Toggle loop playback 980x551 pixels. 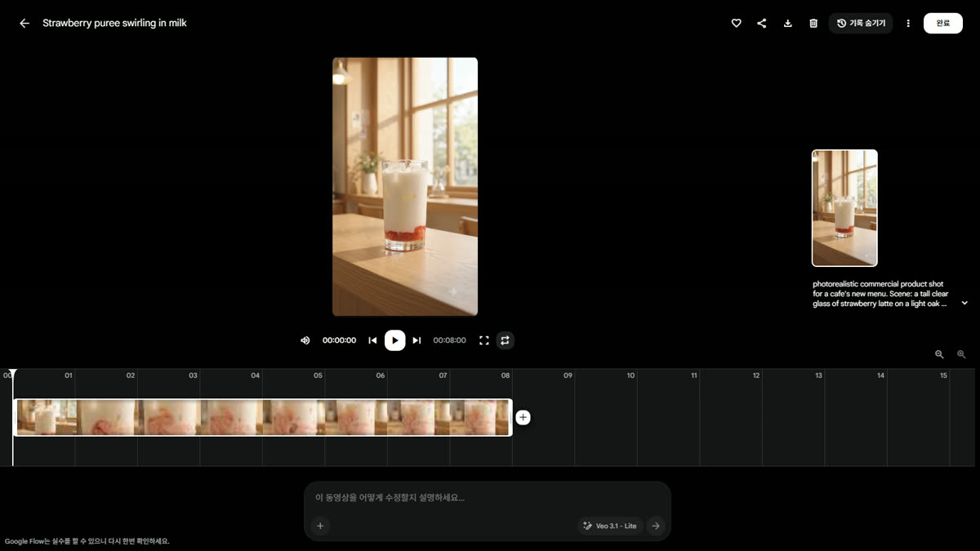pos(506,340)
